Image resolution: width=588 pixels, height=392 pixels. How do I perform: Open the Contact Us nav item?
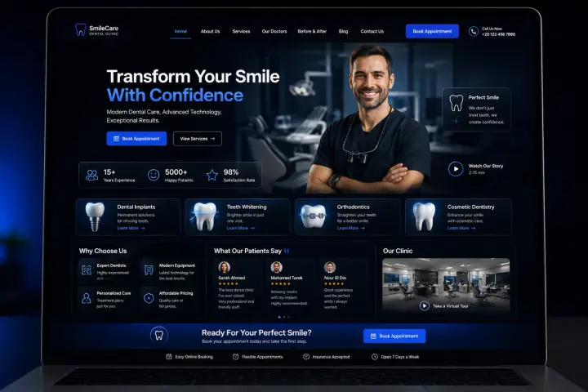tap(372, 32)
